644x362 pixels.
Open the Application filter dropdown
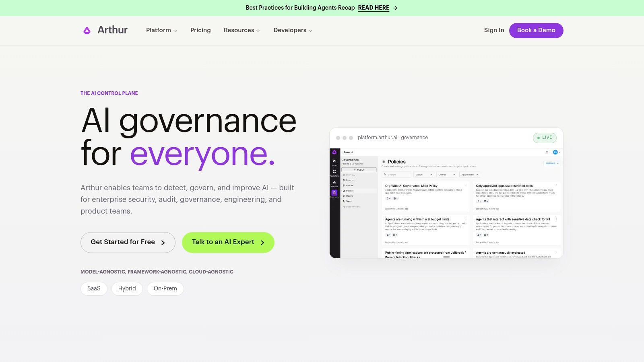tap(470, 175)
